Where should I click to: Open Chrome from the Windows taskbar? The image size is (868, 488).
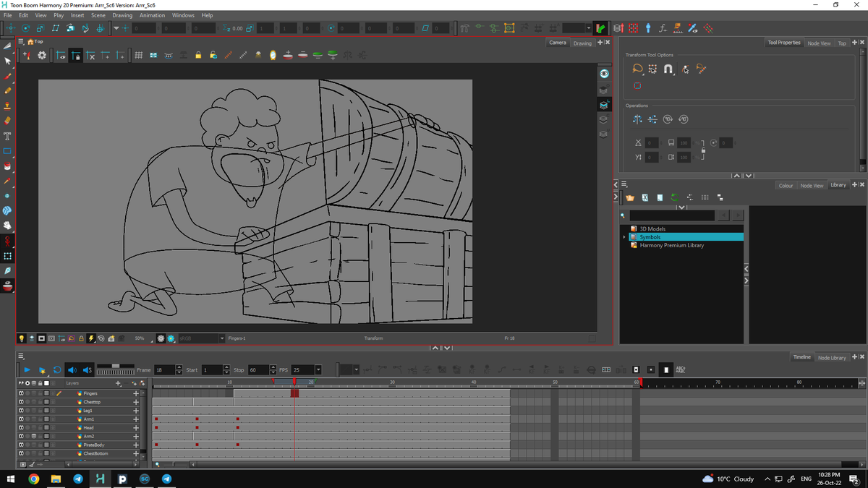coord(33,479)
